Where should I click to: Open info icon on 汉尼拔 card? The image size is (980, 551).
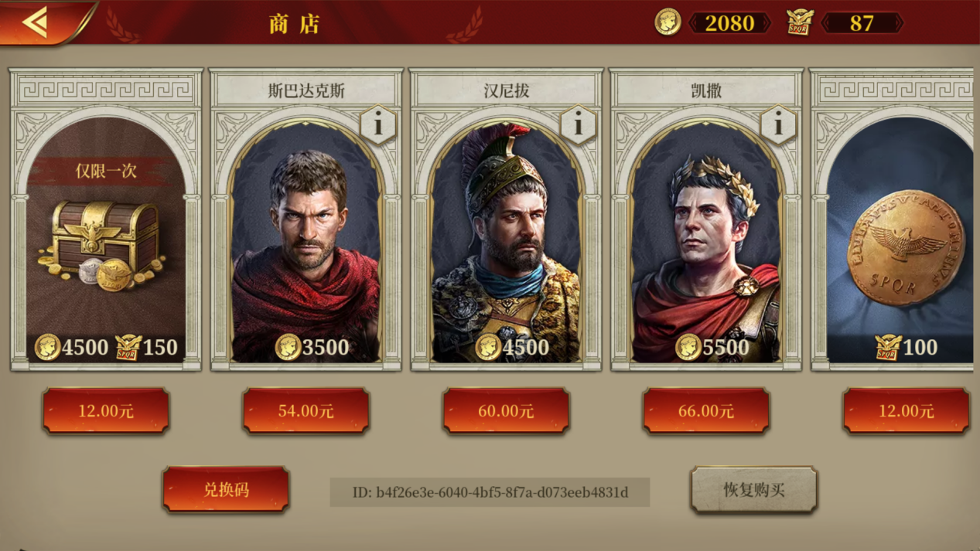[578, 124]
